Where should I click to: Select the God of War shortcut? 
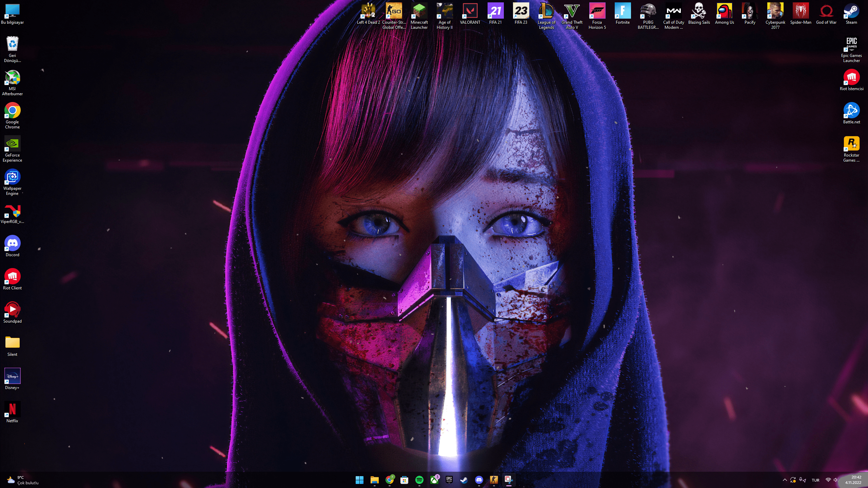pyautogui.click(x=826, y=14)
